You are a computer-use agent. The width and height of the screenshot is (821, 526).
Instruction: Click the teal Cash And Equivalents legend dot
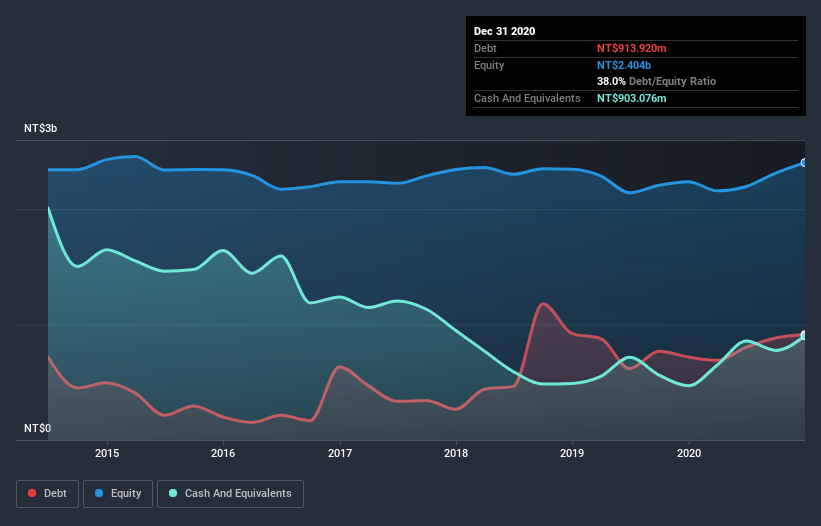173,493
